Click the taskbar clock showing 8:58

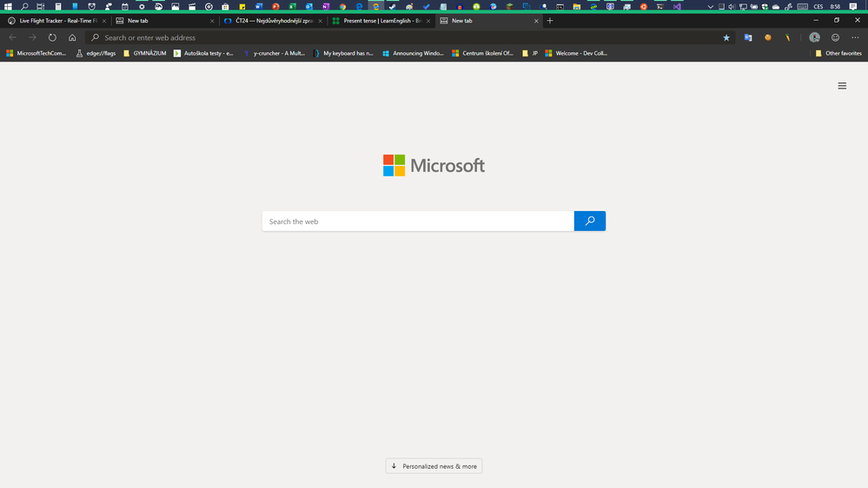click(x=835, y=7)
